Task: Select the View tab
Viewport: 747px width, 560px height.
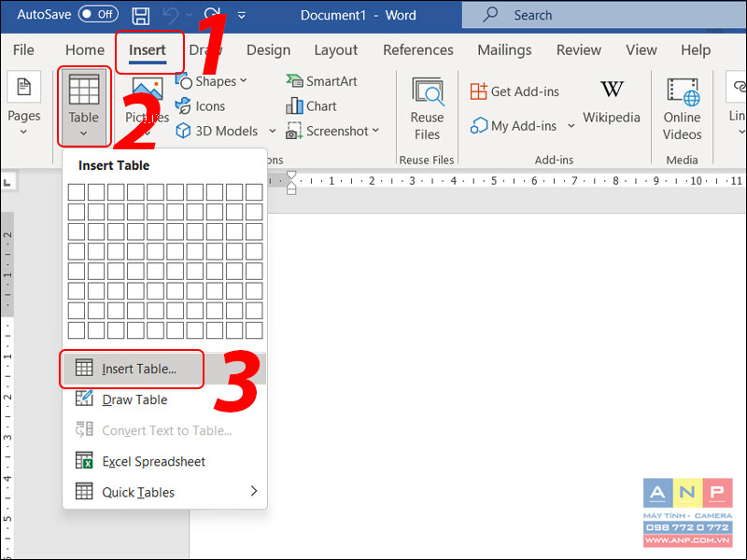Action: 641,50
